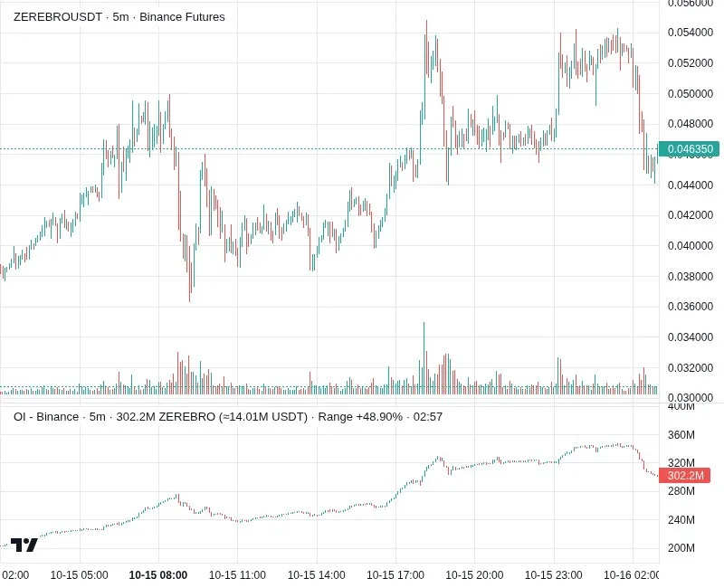Click the current price tag 0.046350
The width and height of the screenshot is (724, 588).
tap(689, 149)
